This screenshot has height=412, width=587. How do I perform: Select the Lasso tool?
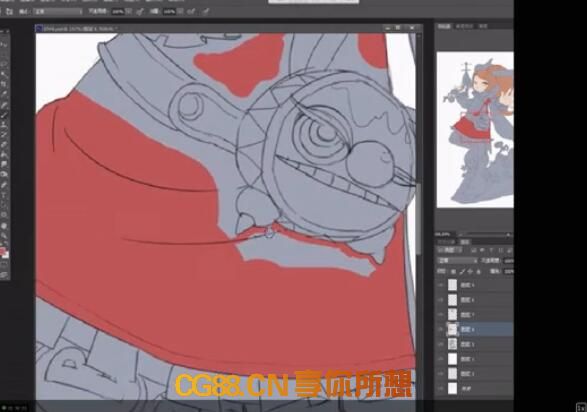coord(4,64)
